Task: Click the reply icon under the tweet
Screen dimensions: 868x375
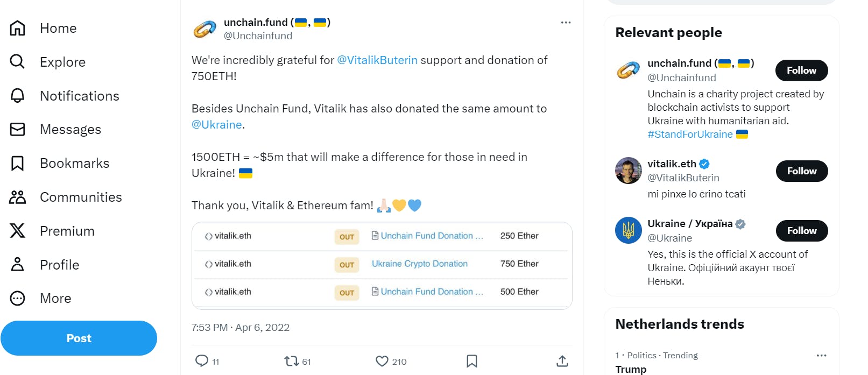Action: pos(202,361)
